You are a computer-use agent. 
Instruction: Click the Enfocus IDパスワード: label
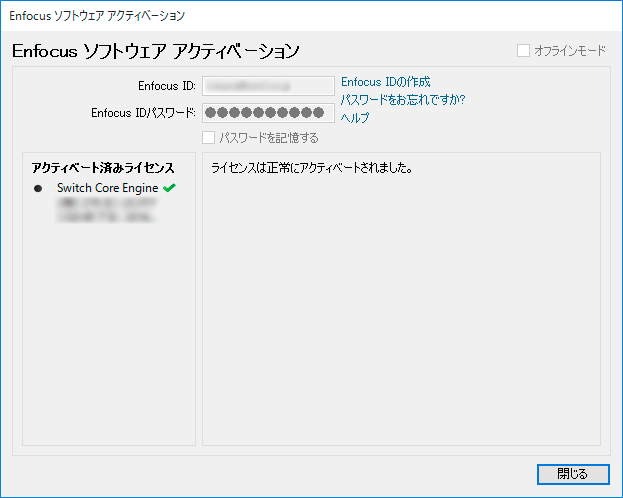(143, 113)
